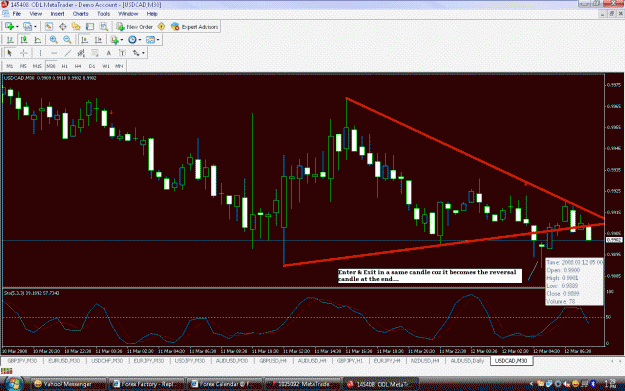Open the Tools menu

pos(104,14)
